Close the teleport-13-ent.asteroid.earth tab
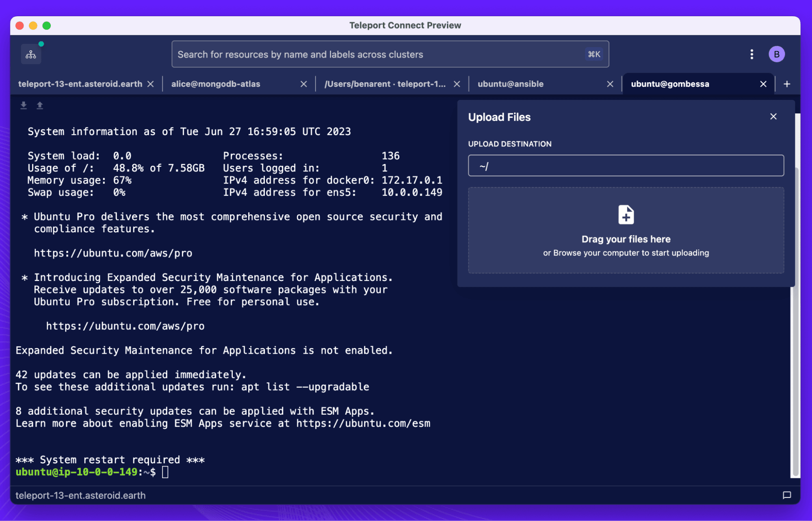The width and height of the screenshot is (812, 521). click(151, 84)
